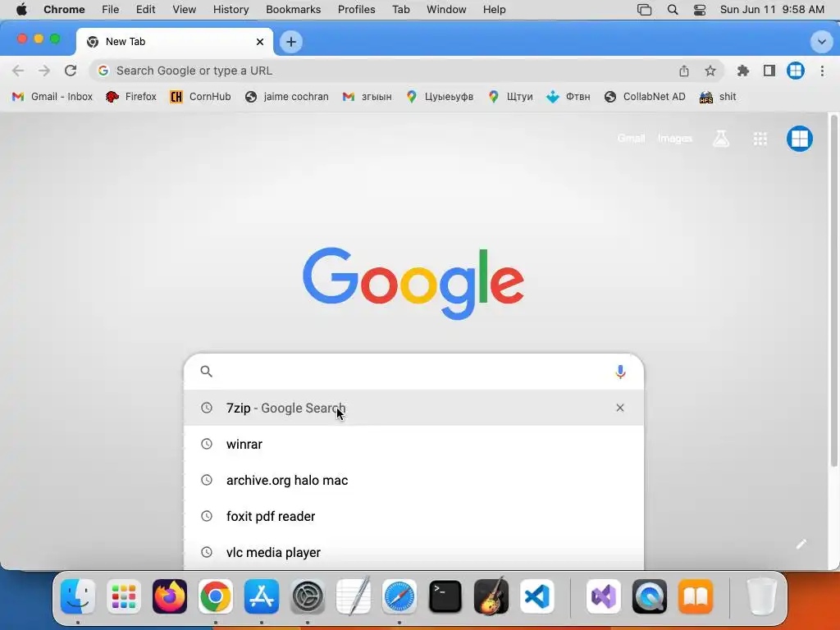The image size is (840, 630).
Task: Open Terminal from the Dock
Action: coord(445,596)
